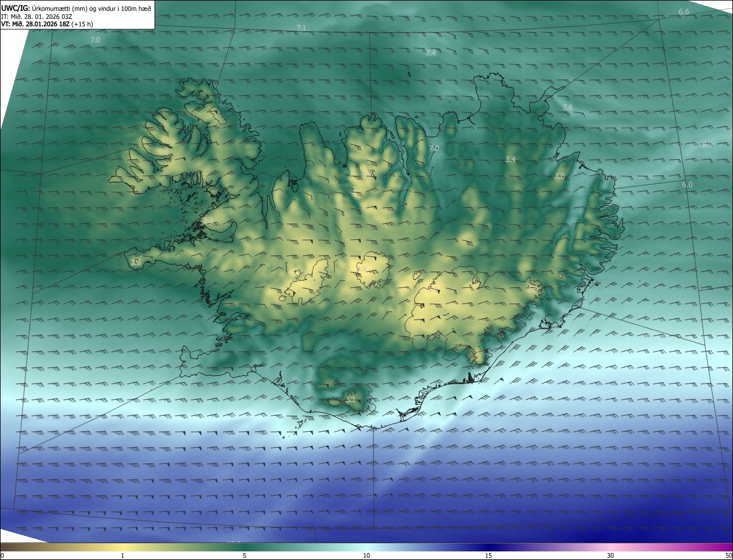Click the "0" tick label on the color scale
Screen dimensions: 733x560
(x=2, y=555)
